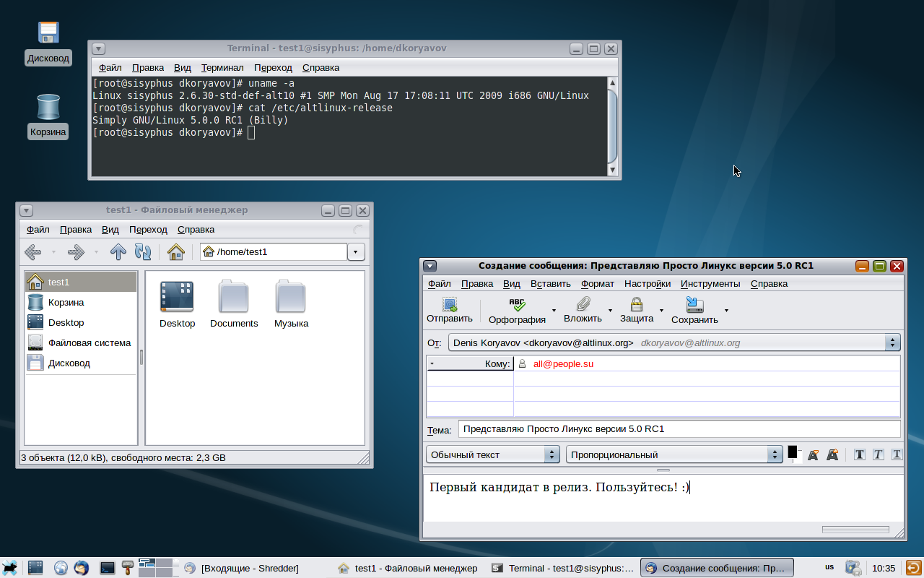Open dropdown arrow next to Сохранить
The image size is (924, 578).
pos(726,311)
